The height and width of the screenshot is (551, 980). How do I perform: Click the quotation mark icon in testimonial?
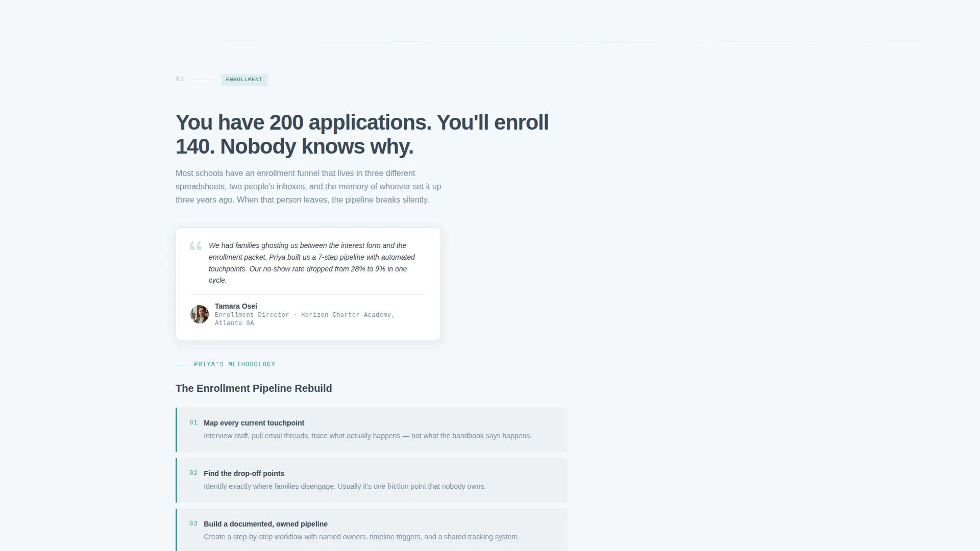(x=196, y=246)
